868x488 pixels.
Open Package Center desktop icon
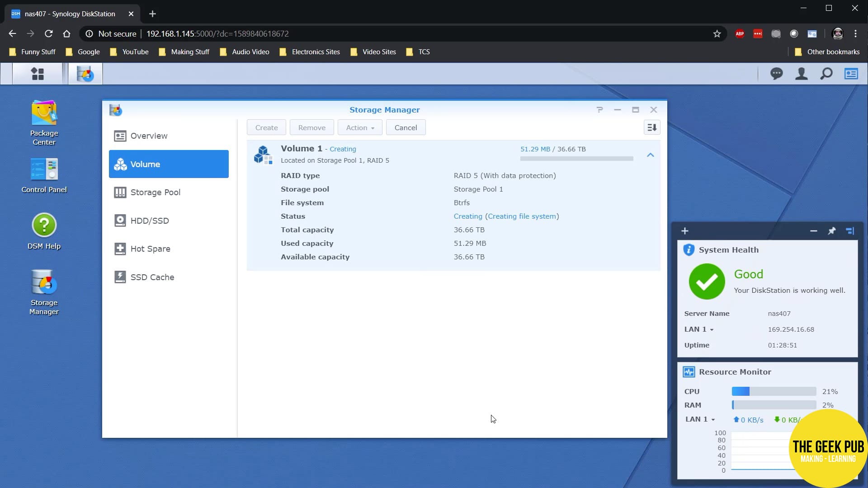click(x=44, y=123)
